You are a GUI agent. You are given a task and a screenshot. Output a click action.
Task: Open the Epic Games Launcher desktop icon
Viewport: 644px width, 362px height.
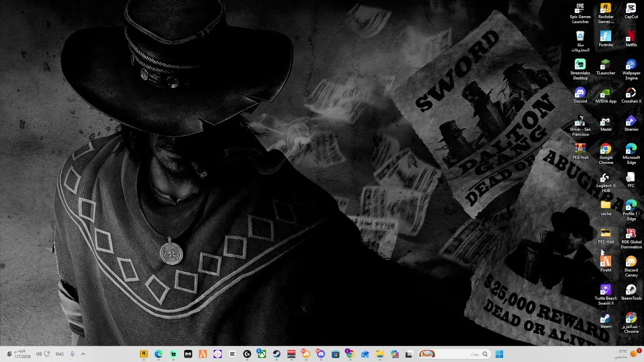pyautogui.click(x=580, y=14)
